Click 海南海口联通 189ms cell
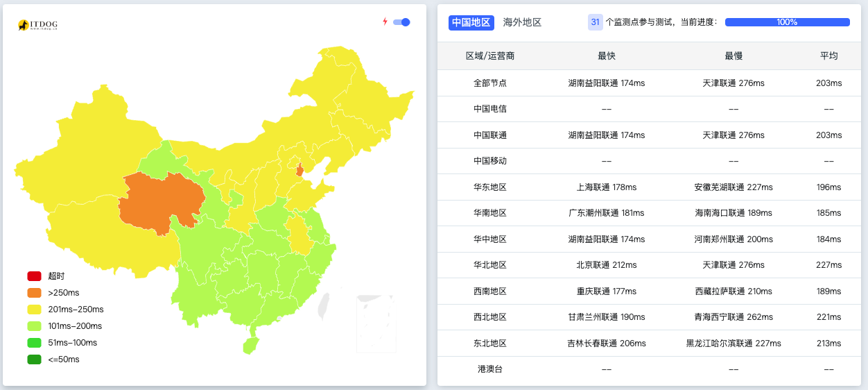Viewport: 868px width, 390px height. 734,213
